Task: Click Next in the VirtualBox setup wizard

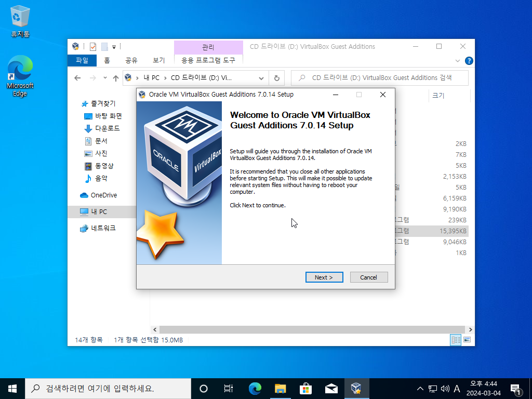Action: click(x=324, y=277)
